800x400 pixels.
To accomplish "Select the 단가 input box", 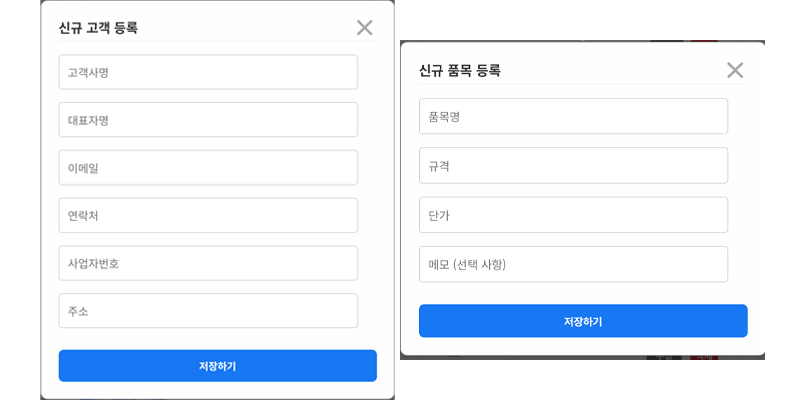I will click(573, 214).
